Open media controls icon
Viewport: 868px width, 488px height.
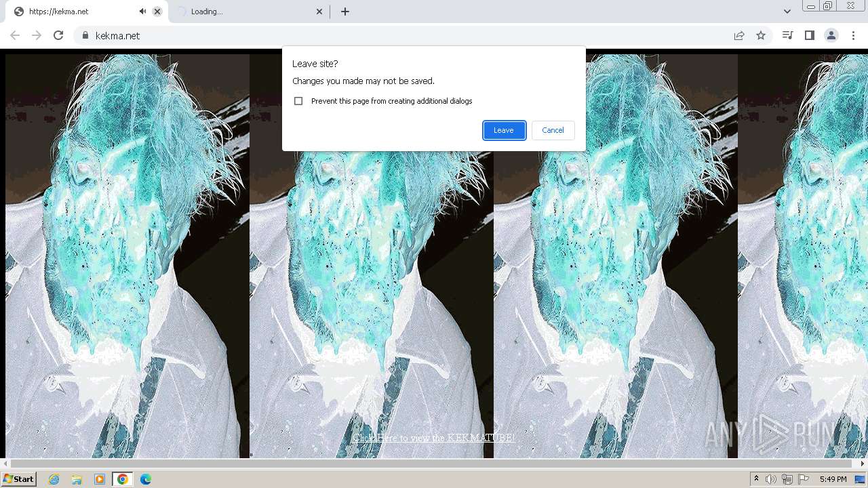pyautogui.click(x=787, y=35)
